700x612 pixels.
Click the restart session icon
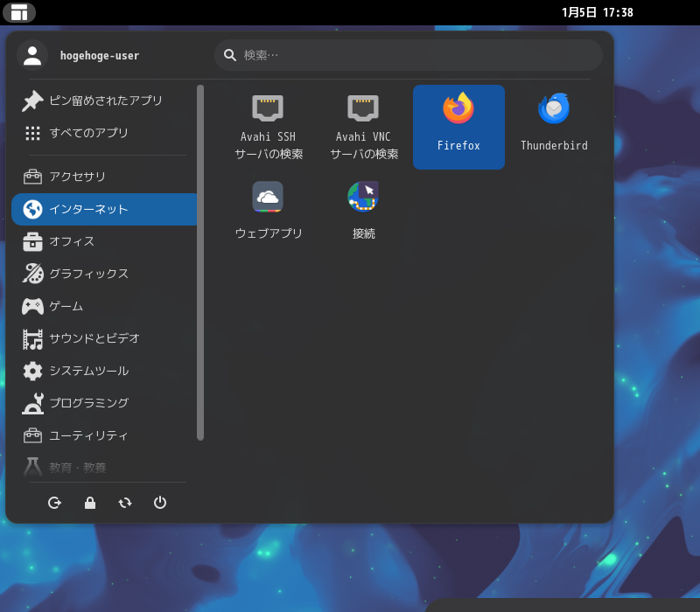tap(125, 503)
